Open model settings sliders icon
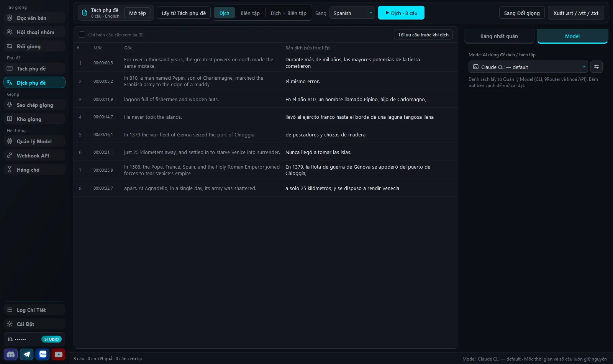 point(597,67)
